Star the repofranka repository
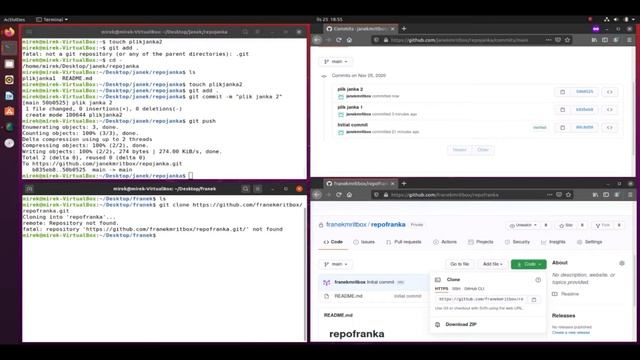 pyautogui.click(x=567, y=225)
